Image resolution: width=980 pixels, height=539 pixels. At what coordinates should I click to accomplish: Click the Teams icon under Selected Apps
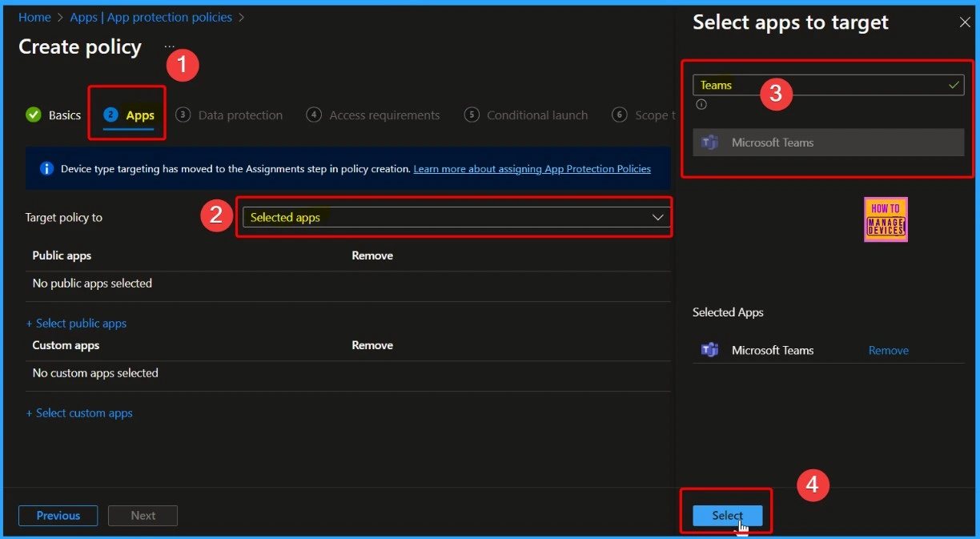(709, 350)
